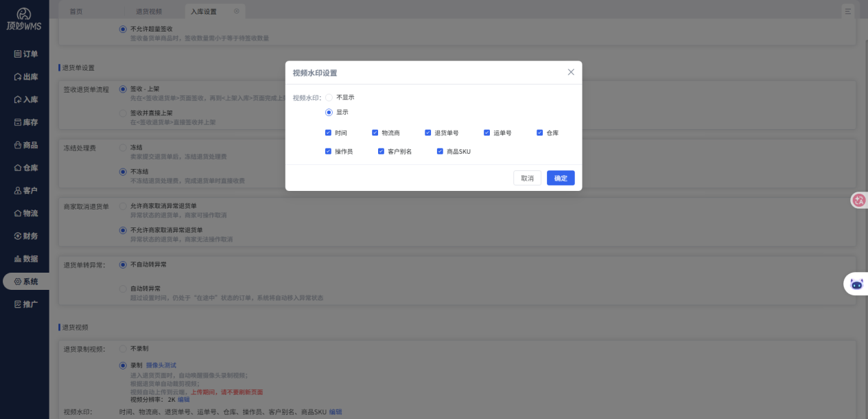
Task: Click the 系统 gear icon in sidebar
Action: [x=18, y=282]
